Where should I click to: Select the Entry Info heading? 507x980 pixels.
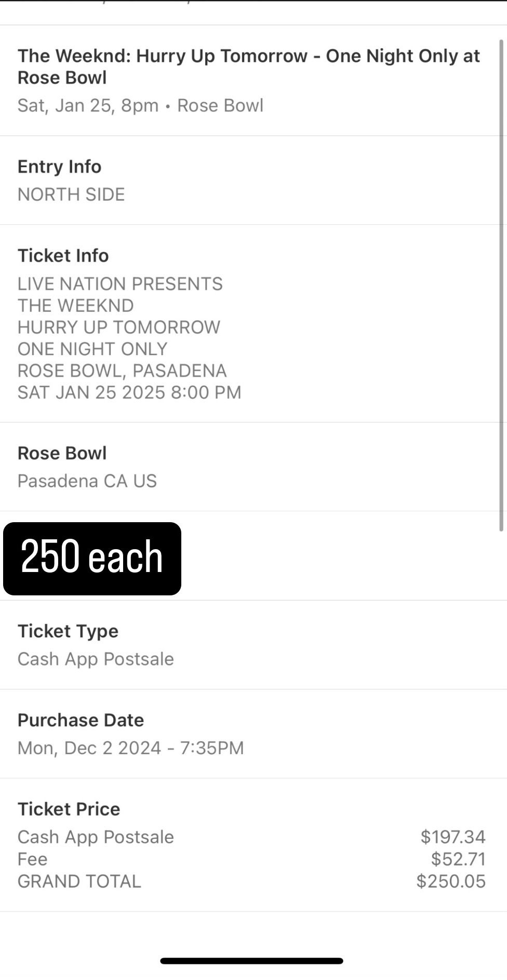(x=59, y=167)
